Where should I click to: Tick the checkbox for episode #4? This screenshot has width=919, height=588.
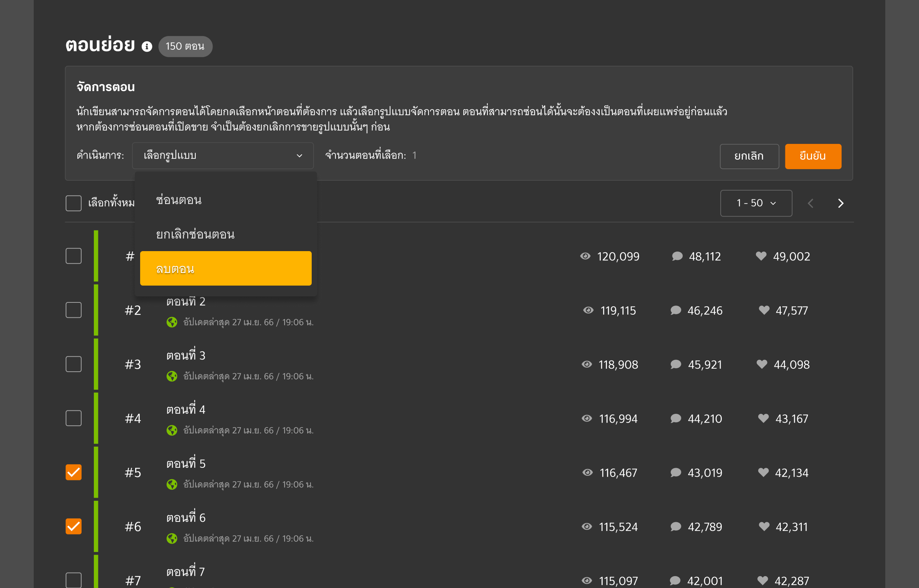point(74,418)
